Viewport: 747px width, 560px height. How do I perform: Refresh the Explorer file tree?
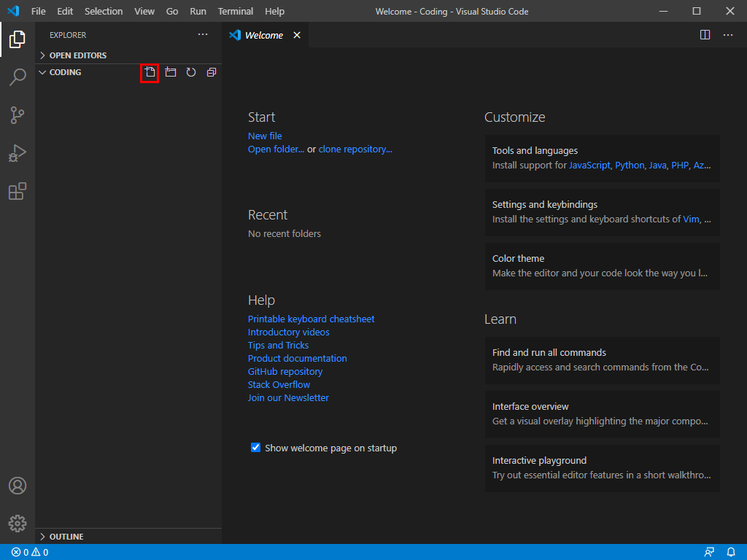pos(191,72)
